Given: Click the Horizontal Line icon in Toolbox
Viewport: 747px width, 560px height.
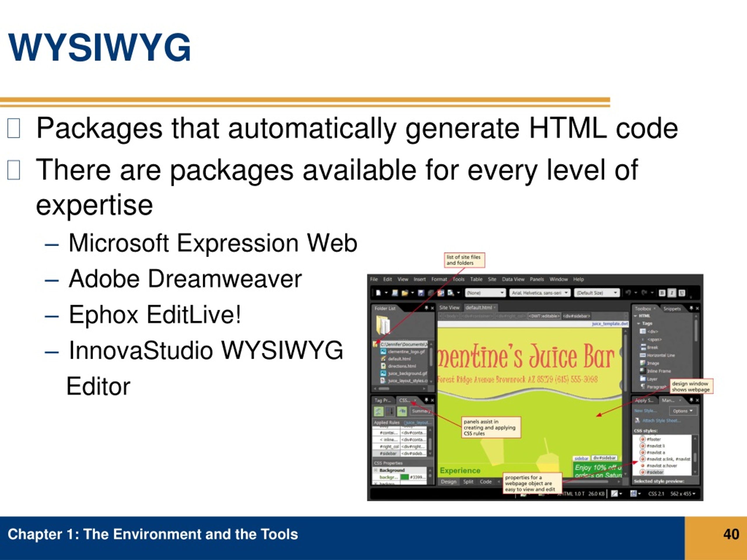Looking at the screenshot, I should coord(643,355).
